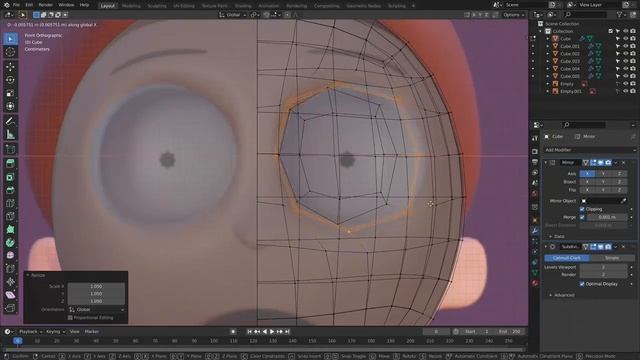Select the Add Cube tool
This screenshot has height=360, width=640.
tap(10, 149)
